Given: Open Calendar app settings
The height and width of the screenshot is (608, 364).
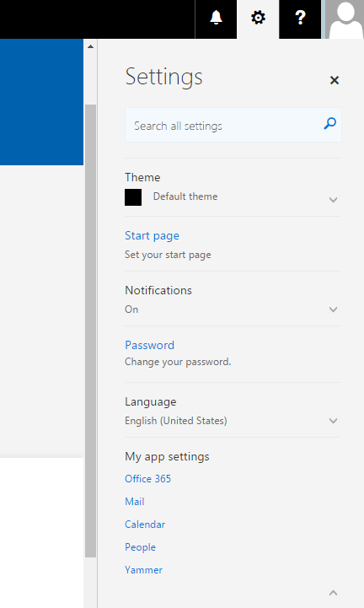Looking at the screenshot, I should click(x=145, y=525).
